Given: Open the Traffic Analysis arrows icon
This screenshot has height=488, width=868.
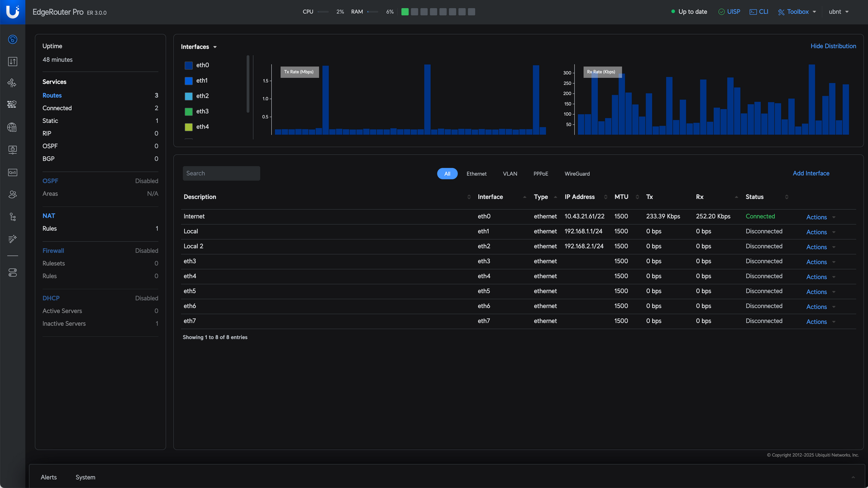Looking at the screenshot, I should coord(13,62).
